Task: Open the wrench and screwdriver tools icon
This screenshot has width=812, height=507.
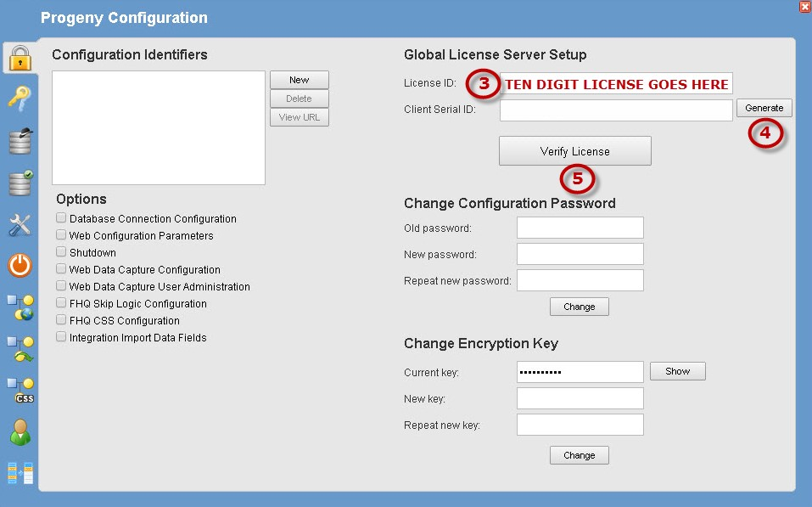Action: (x=20, y=224)
